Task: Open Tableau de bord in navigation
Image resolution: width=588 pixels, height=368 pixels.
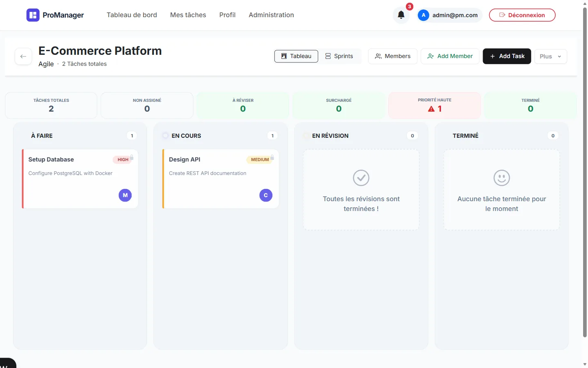Action: [x=132, y=15]
